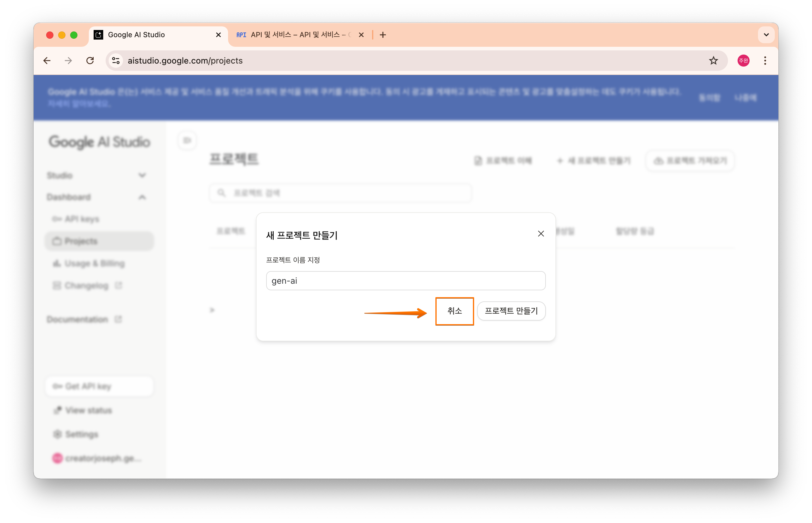This screenshot has width=812, height=523.
Task: Reload the AI Studio page
Action: tap(90, 61)
